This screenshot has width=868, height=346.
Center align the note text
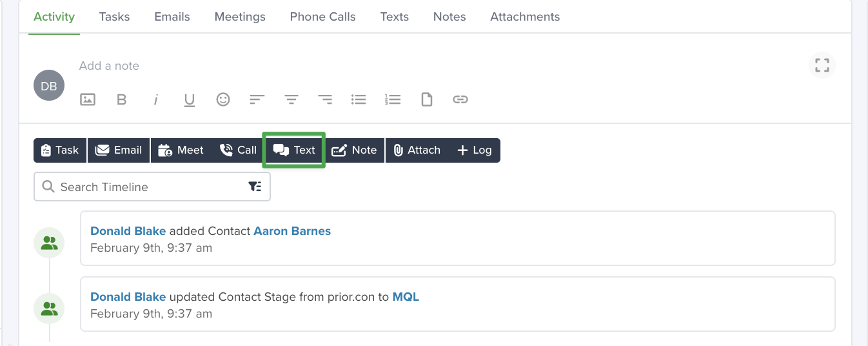tap(291, 99)
